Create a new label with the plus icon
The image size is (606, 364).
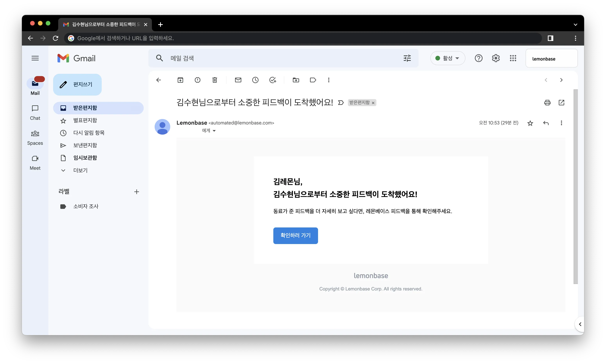(x=136, y=192)
